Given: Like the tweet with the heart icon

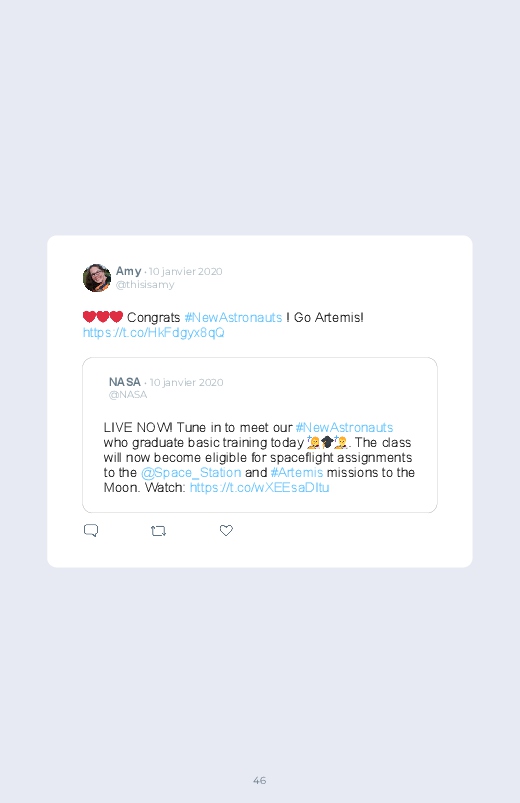Looking at the screenshot, I should (226, 531).
